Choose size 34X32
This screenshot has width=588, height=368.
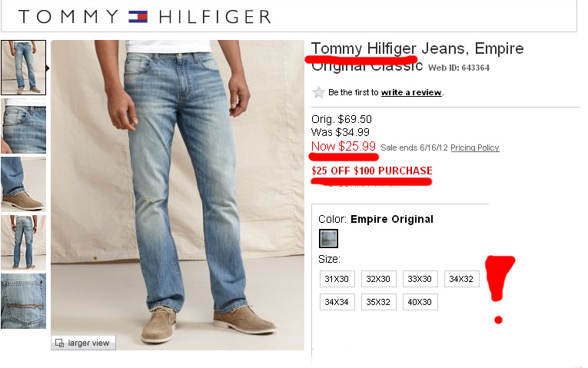[x=462, y=279]
